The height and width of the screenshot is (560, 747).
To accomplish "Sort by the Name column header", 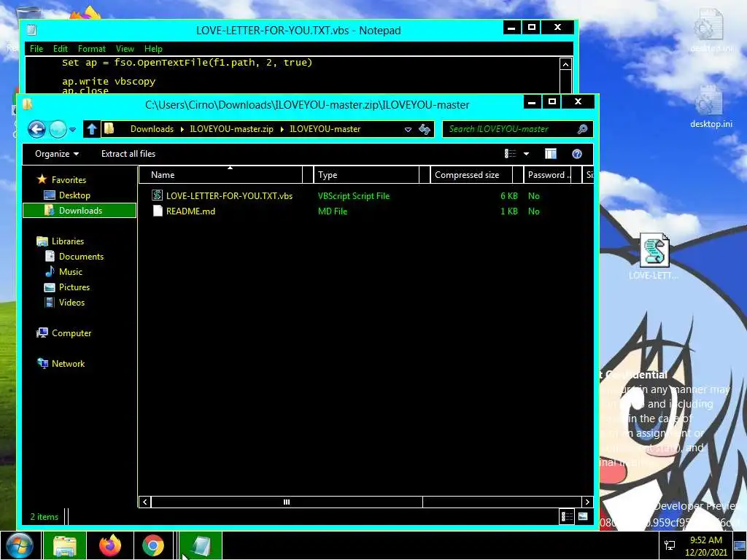I will pos(221,175).
